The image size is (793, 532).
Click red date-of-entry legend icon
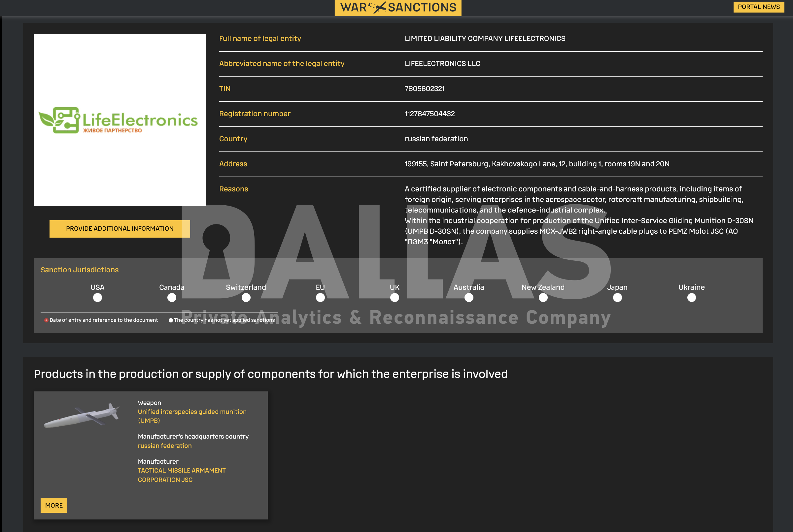tap(46, 320)
